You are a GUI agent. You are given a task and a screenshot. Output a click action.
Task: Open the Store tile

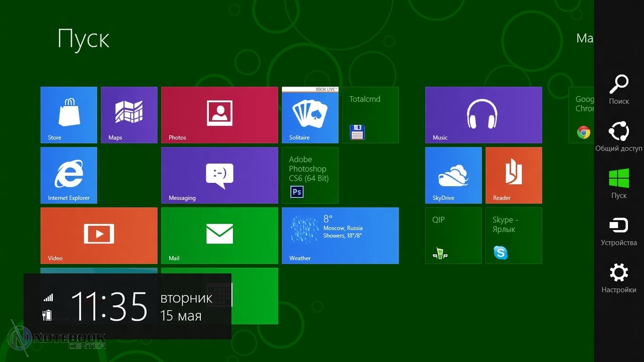[68, 115]
